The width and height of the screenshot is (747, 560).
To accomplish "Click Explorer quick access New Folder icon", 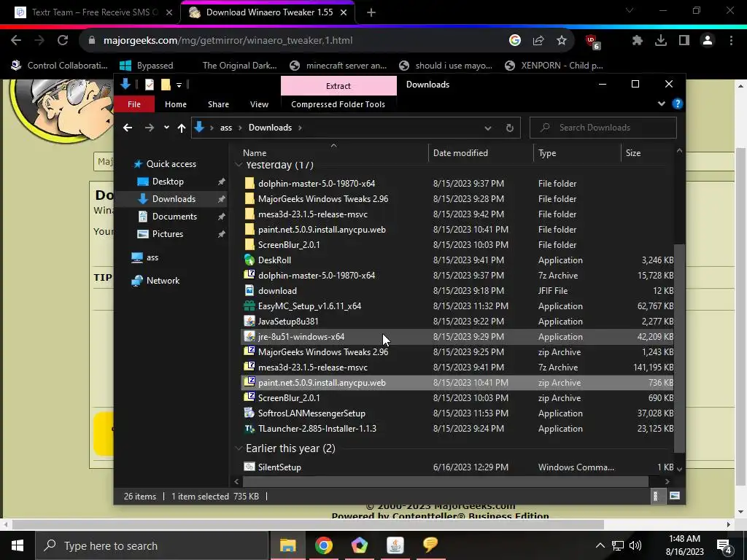I will [x=166, y=85].
